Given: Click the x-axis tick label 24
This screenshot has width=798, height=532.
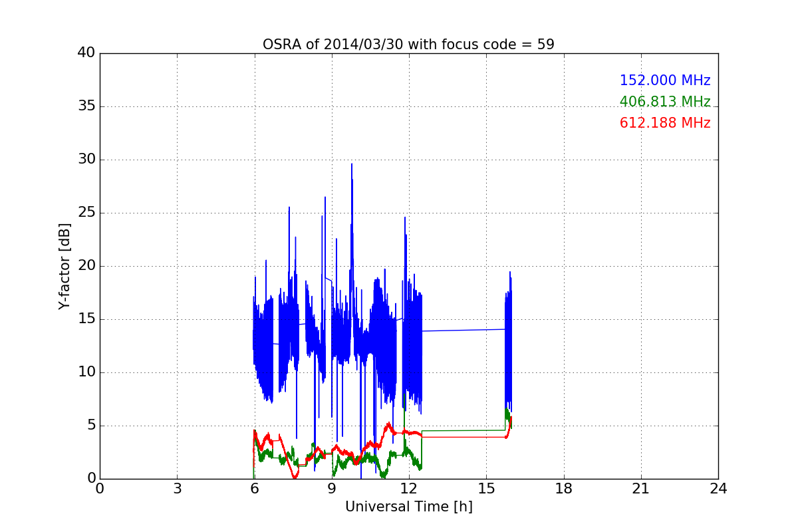Looking at the screenshot, I should 718,488.
